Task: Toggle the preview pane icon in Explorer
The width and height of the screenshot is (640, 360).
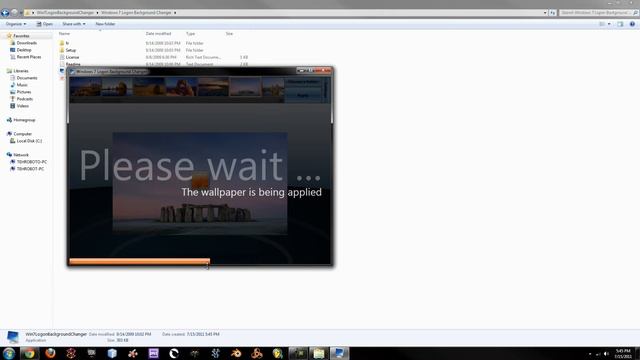Action: coord(620,24)
